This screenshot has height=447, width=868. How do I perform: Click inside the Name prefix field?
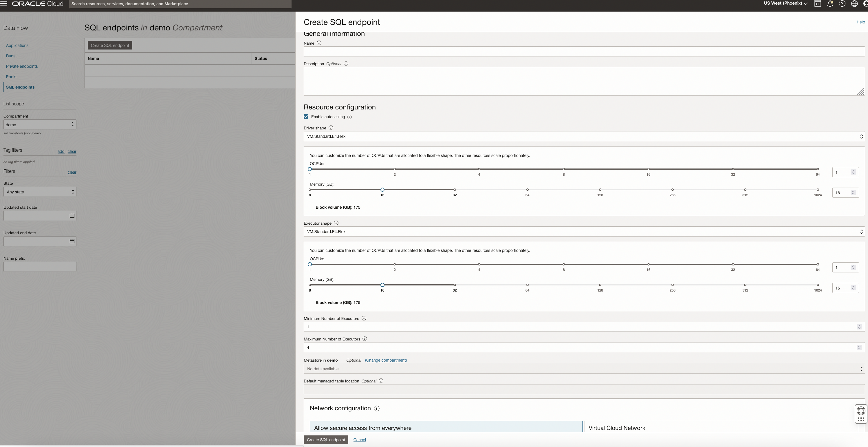pyautogui.click(x=39, y=266)
